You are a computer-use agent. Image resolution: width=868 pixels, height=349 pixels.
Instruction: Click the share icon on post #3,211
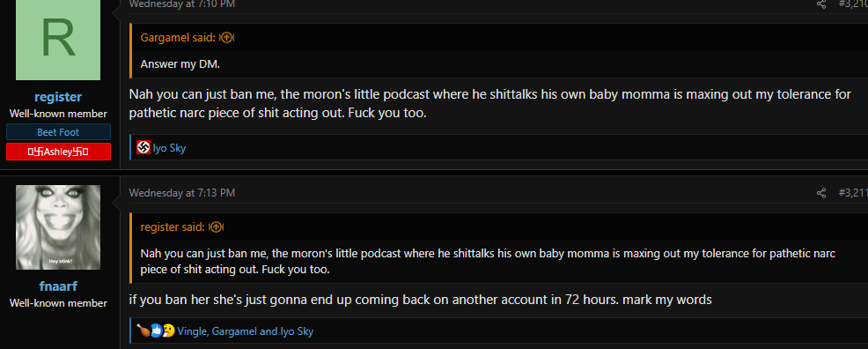[x=821, y=193]
